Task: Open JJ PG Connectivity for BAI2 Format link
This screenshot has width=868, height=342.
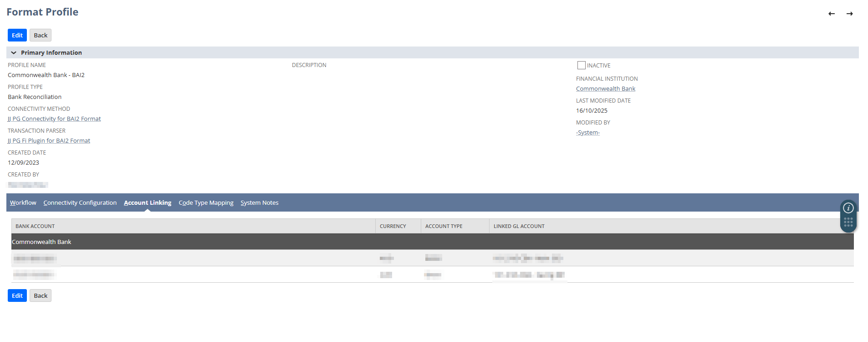Action: point(54,119)
